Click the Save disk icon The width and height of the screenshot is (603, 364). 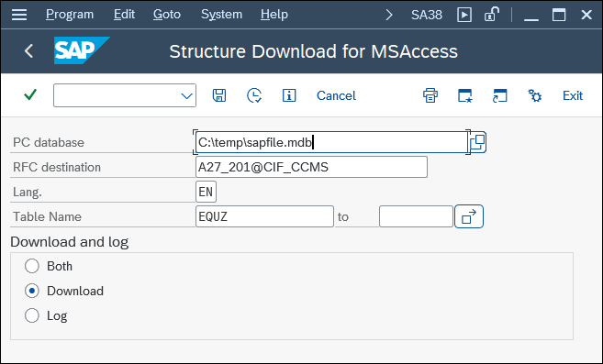219,95
